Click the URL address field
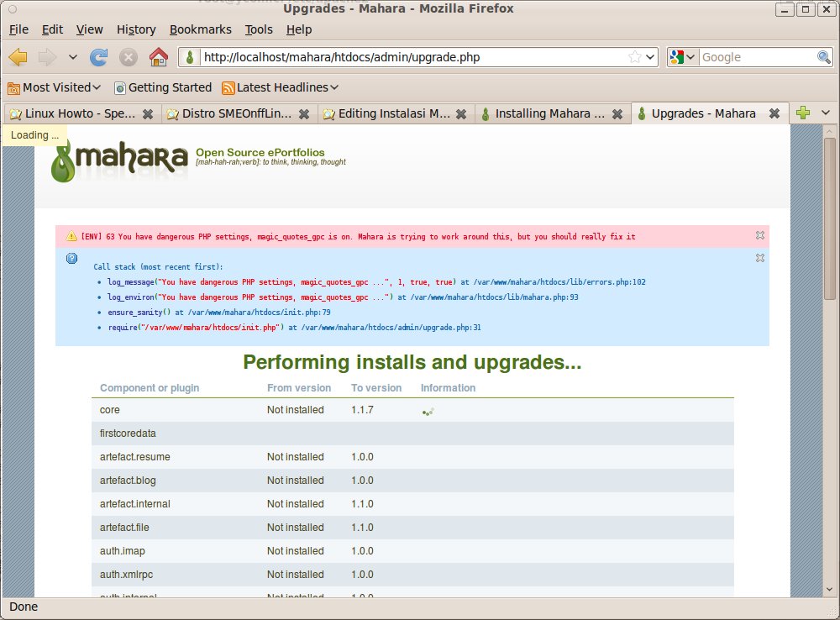This screenshot has width=840, height=620. (412, 57)
